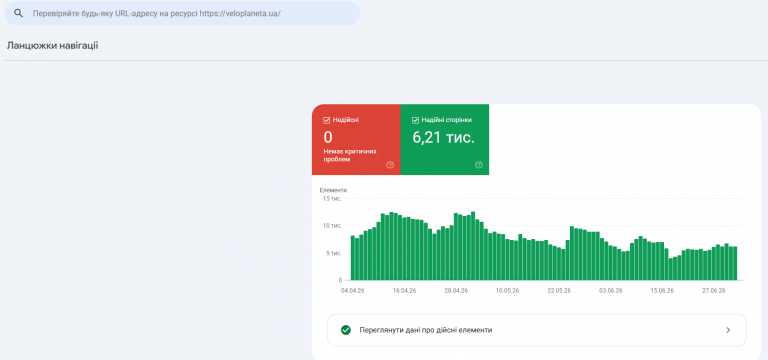Click the 16.04.26 date axis label
Screen dimensions: 768x360
pos(404,290)
